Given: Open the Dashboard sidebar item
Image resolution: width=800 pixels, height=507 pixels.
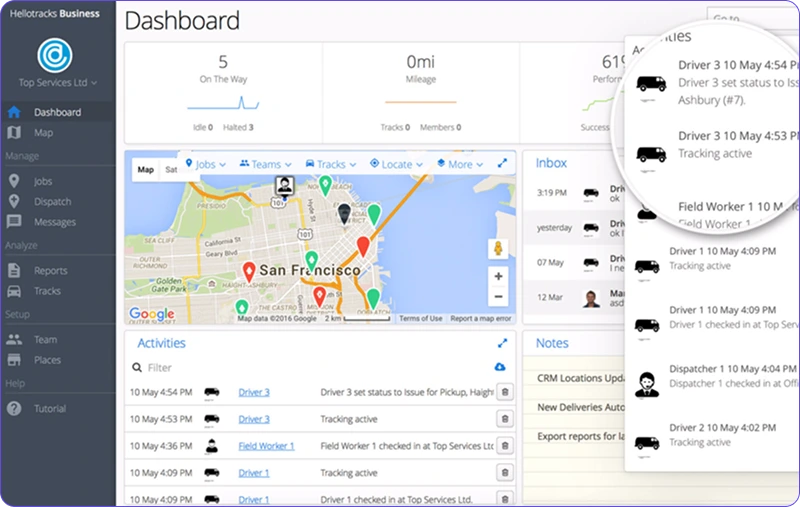Looking at the screenshot, I should [x=58, y=112].
